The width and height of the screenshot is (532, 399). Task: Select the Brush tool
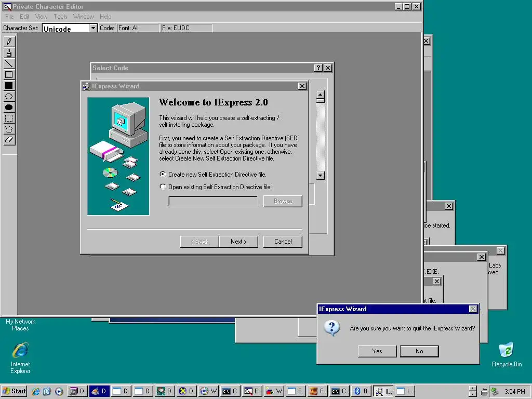[x=9, y=52]
